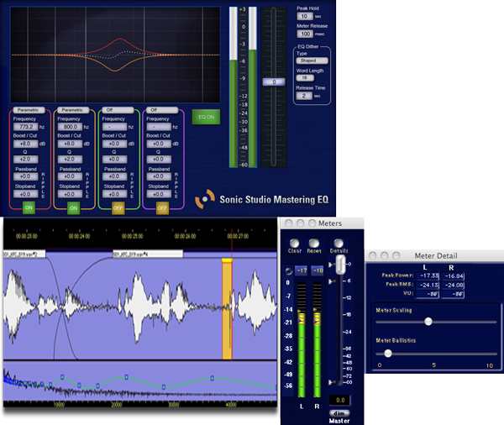Click the small round icon beside -17 readout
The image size is (504, 425).
(x=289, y=270)
